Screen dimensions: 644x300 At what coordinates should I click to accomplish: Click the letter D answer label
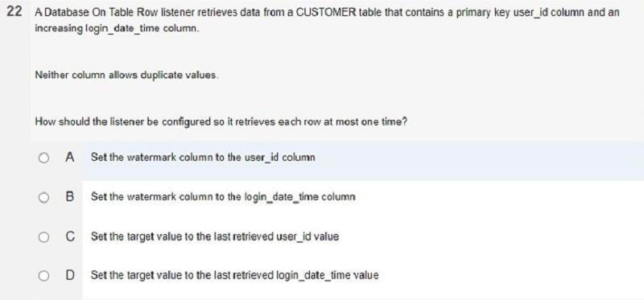point(70,275)
